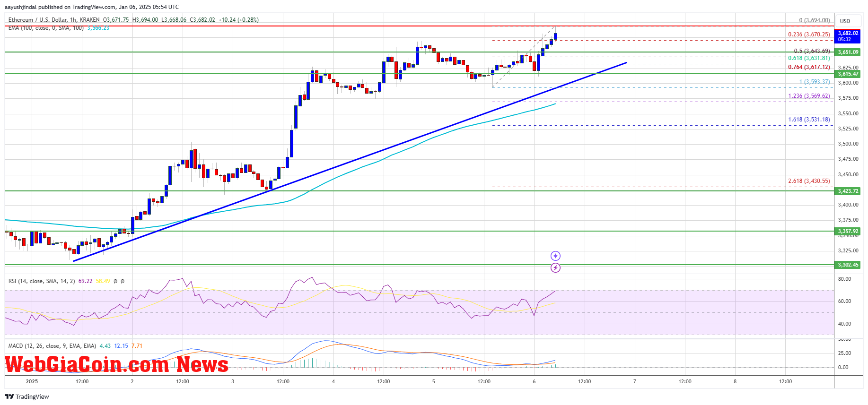Click the high value H3,694.00
The height and width of the screenshot is (405, 868).
[x=145, y=20]
